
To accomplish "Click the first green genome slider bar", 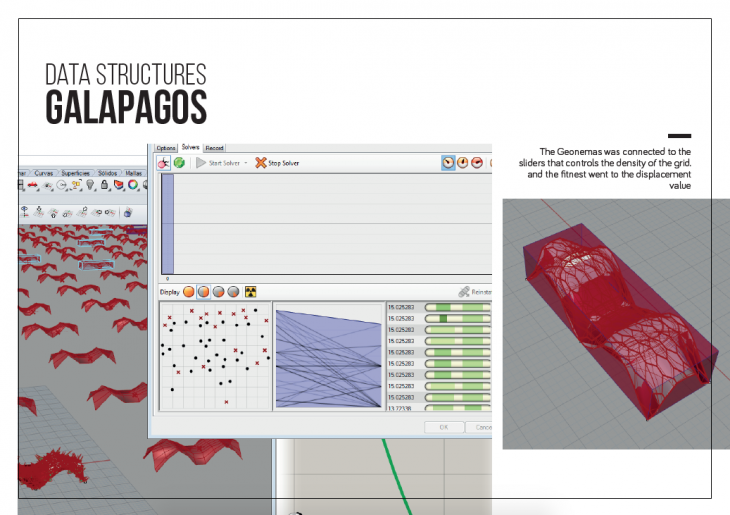I will pyautogui.click(x=459, y=307).
